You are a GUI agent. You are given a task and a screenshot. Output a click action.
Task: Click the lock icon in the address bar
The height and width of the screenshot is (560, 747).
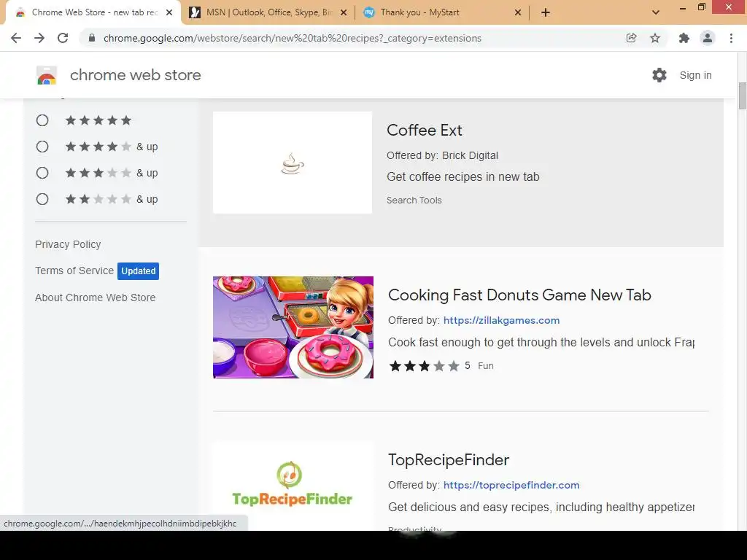tap(92, 38)
